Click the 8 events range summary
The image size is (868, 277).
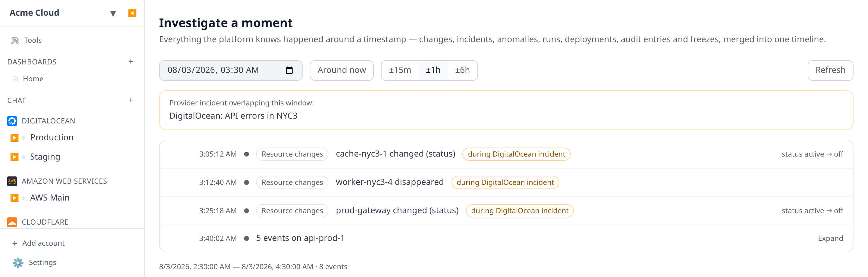(x=253, y=266)
